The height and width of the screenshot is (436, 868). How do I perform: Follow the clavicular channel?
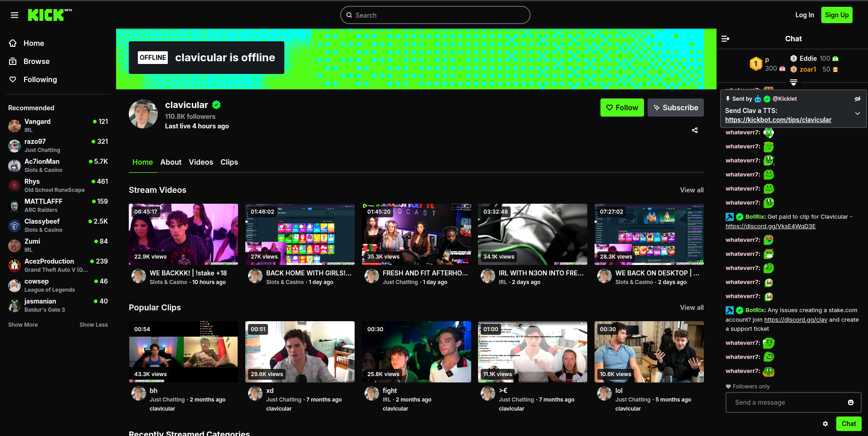pos(622,108)
